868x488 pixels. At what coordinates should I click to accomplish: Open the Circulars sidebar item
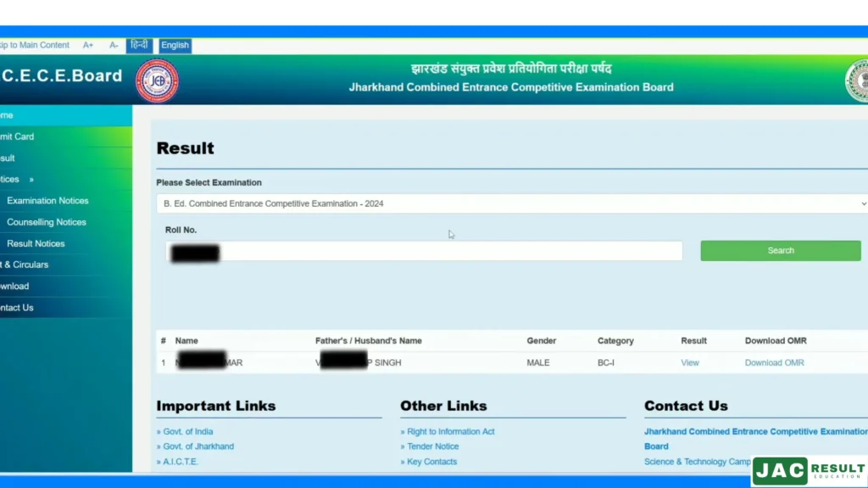point(66,265)
